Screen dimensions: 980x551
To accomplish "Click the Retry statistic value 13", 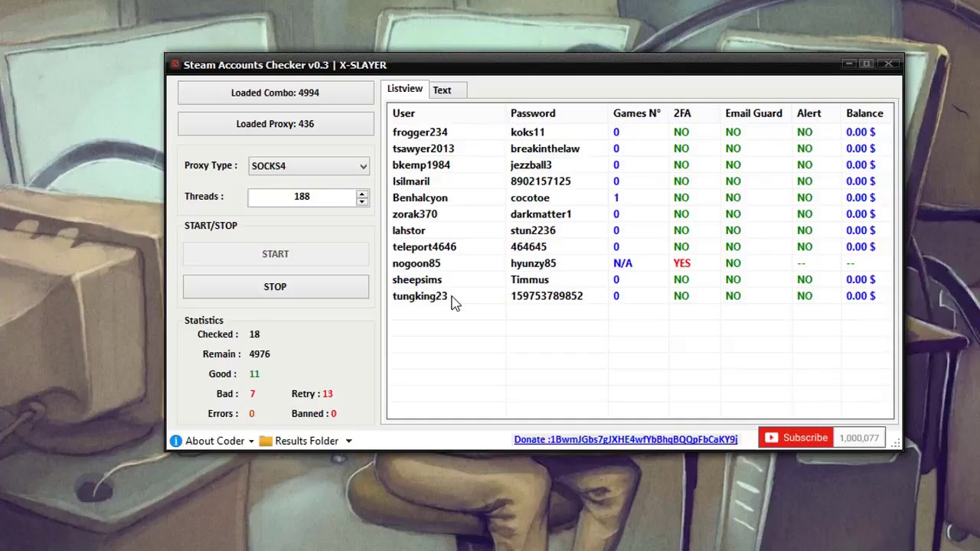I will (x=328, y=394).
